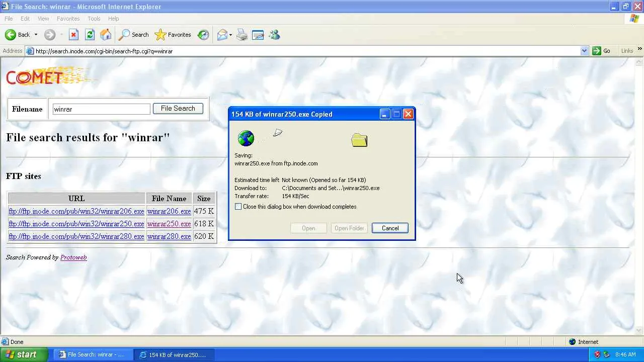
Task: Download the winrar206.exe file name link
Action: coord(169,211)
